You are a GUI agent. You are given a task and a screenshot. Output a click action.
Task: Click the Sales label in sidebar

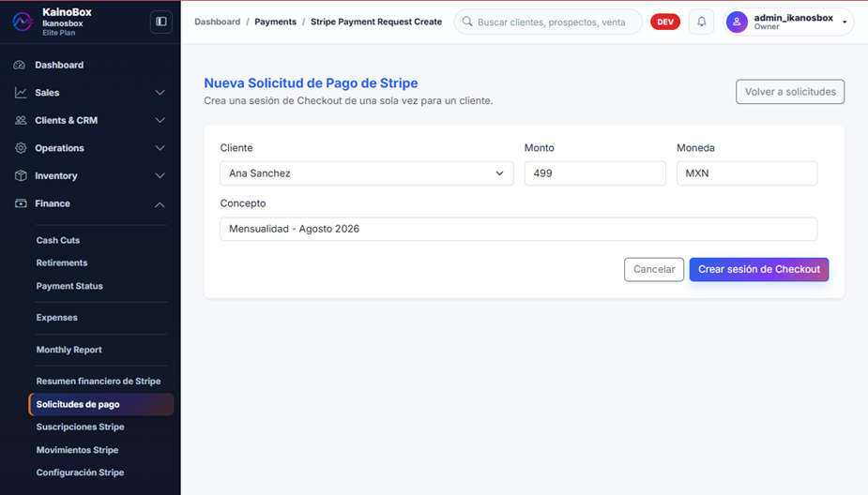click(x=47, y=93)
